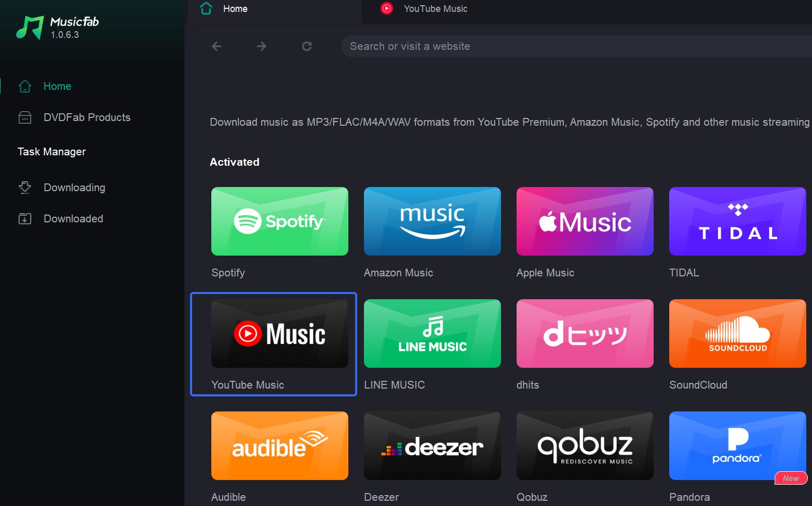This screenshot has height=506, width=812.
Task: Open Pandora marked with New badge
Action: point(737,446)
